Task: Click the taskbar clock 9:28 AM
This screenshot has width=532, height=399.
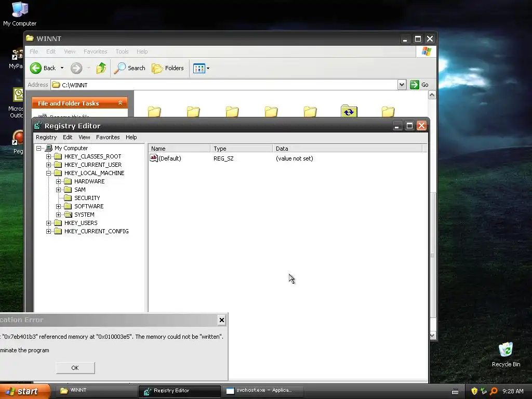Action: 513,391
